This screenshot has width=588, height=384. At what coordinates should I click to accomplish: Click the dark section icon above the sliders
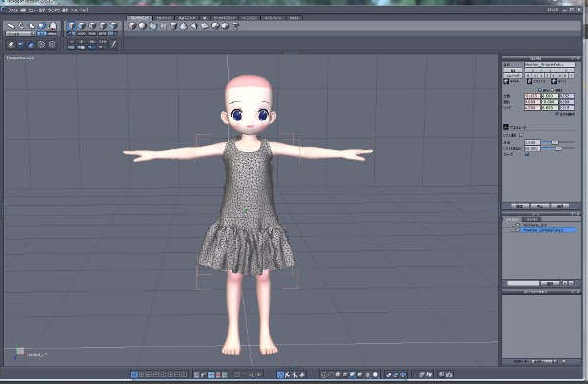(506, 127)
